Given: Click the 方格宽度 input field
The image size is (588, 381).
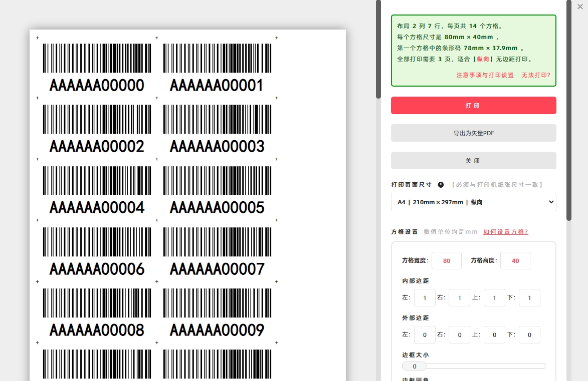Looking at the screenshot, I should click(x=446, y=261).
